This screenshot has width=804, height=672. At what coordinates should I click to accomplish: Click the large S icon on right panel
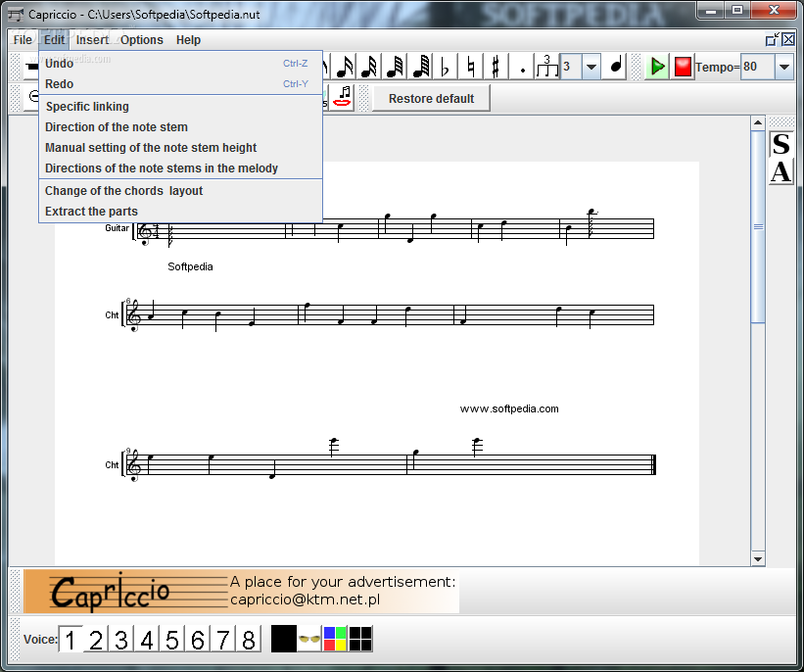[x=780, y=144]
